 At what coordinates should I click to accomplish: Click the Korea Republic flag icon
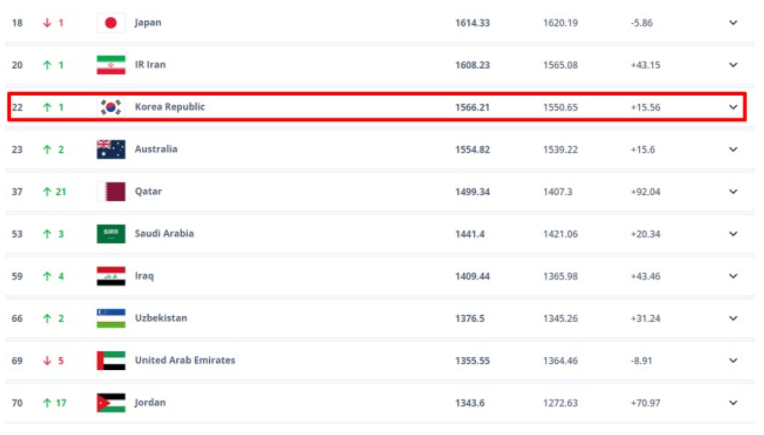(x=111, y=107)
